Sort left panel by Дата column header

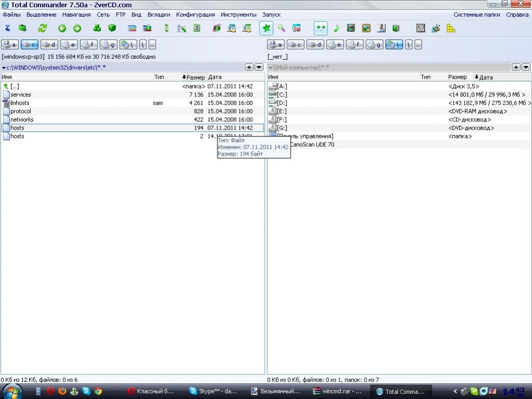tap(214, 77)
